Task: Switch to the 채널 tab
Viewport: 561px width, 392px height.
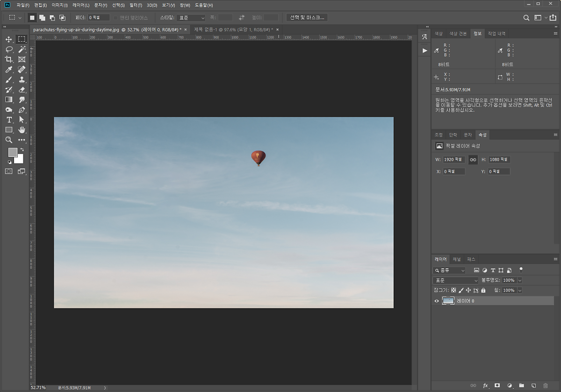Action: point(456,259)
